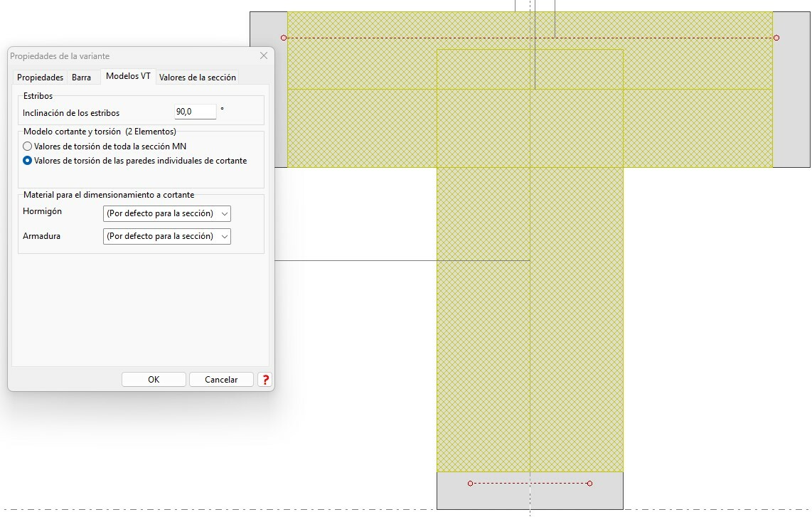
Task: Select the Modelos VT tab
Action: tap(128, 77)
